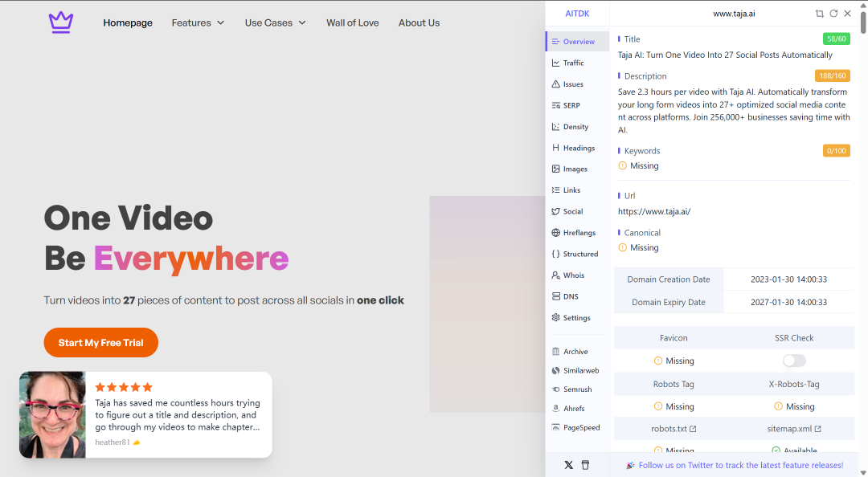The height and width of the screenshot is (477, 868).
Task: Click Start My Free Trial button
Action: coord(100,343)
